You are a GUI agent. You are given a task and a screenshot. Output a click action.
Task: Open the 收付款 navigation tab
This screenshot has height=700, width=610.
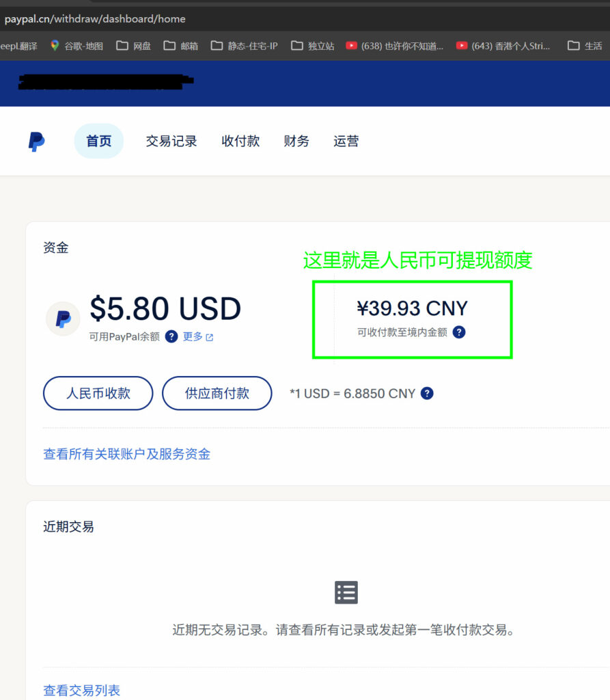click(240, 142)
